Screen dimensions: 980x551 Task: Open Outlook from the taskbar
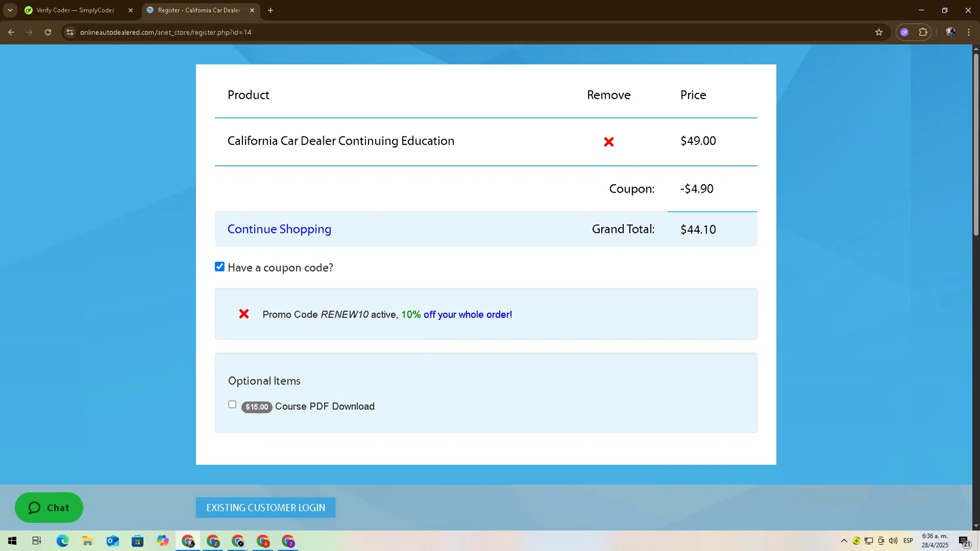click(112, 541)
